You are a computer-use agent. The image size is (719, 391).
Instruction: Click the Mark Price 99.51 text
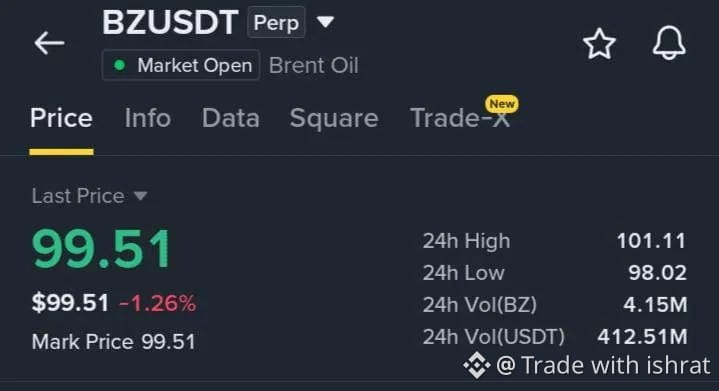(x=113, y=342)
